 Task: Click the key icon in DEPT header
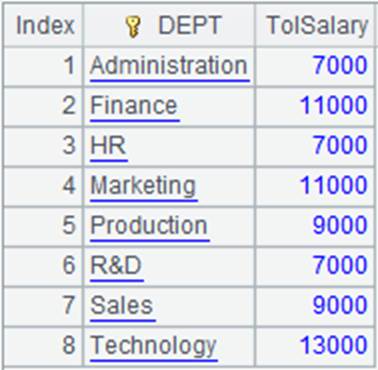click(133, 27)
